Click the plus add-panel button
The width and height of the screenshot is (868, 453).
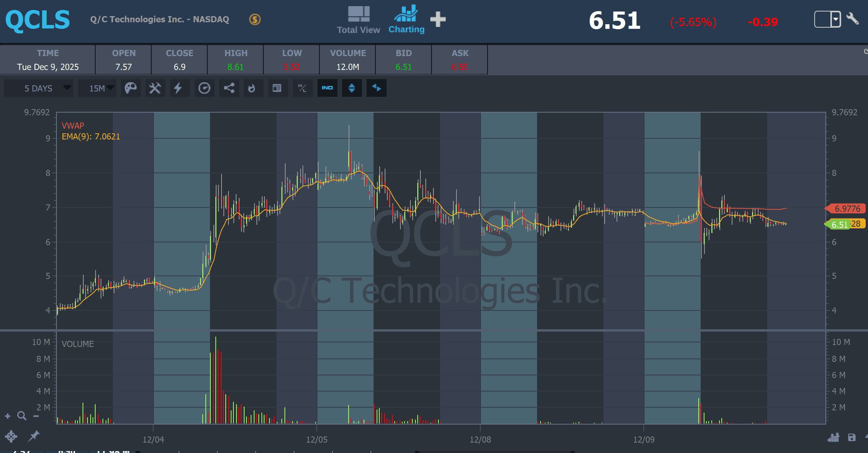click(x=438, y=19)
